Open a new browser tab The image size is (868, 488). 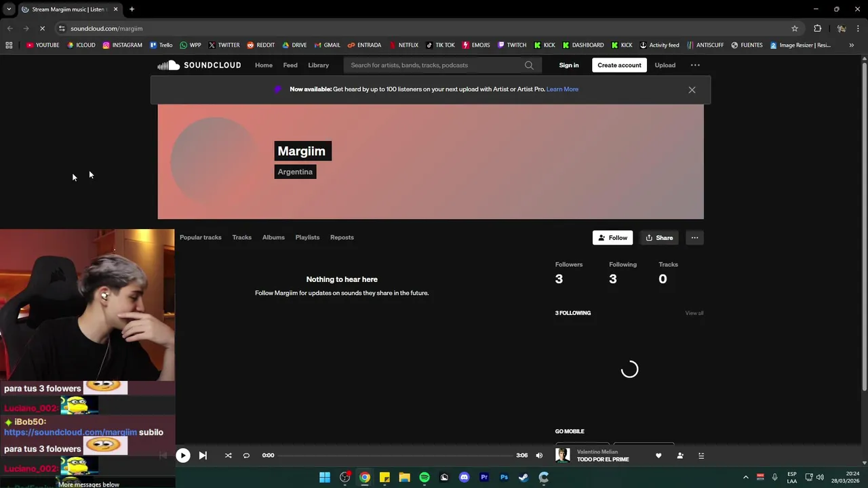pos(132,9)
